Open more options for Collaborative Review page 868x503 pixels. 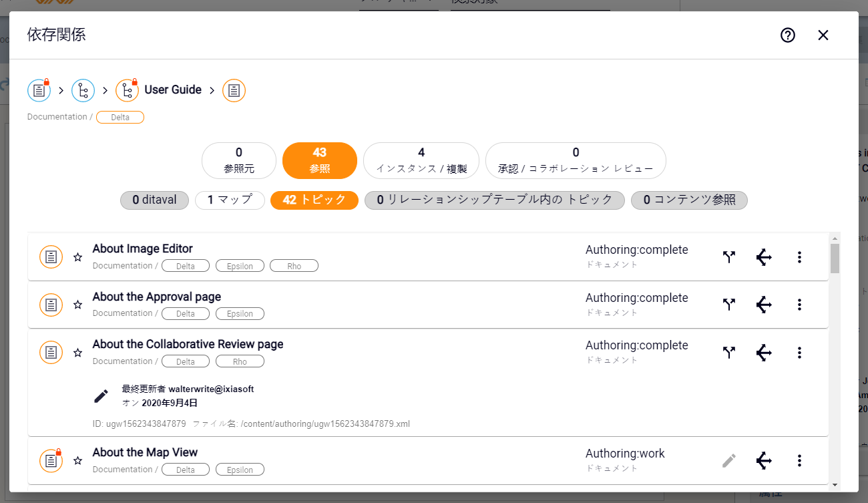pos(799,353)
